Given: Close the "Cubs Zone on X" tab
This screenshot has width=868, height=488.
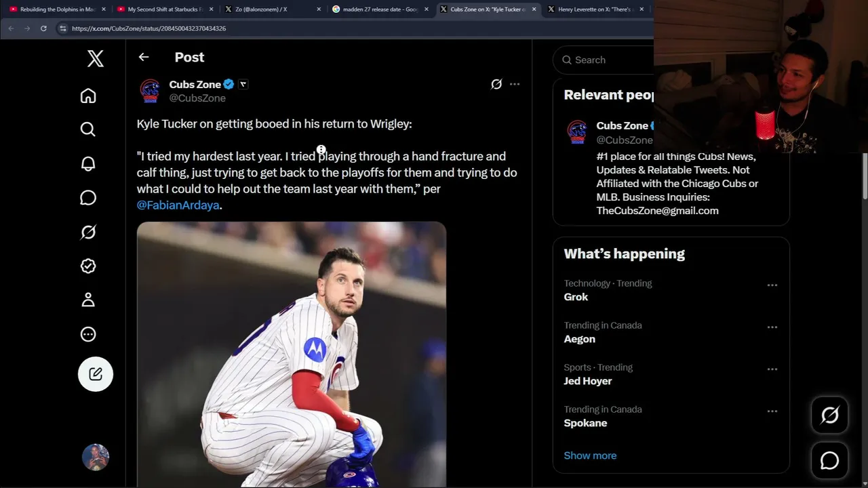Looking at the screenshot, I should (x=534, y=9).
